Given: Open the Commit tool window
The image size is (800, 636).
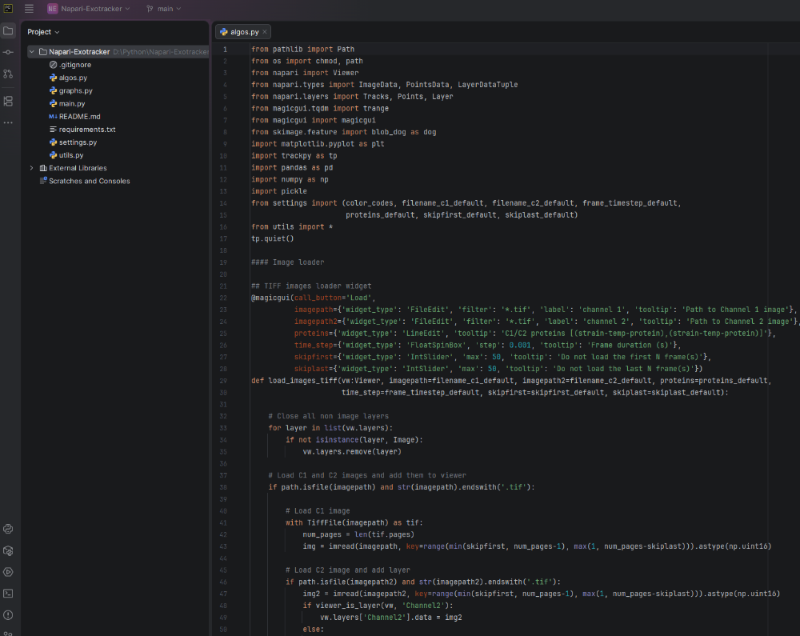Looking at the screenshot, I should (x=9, y=52).
